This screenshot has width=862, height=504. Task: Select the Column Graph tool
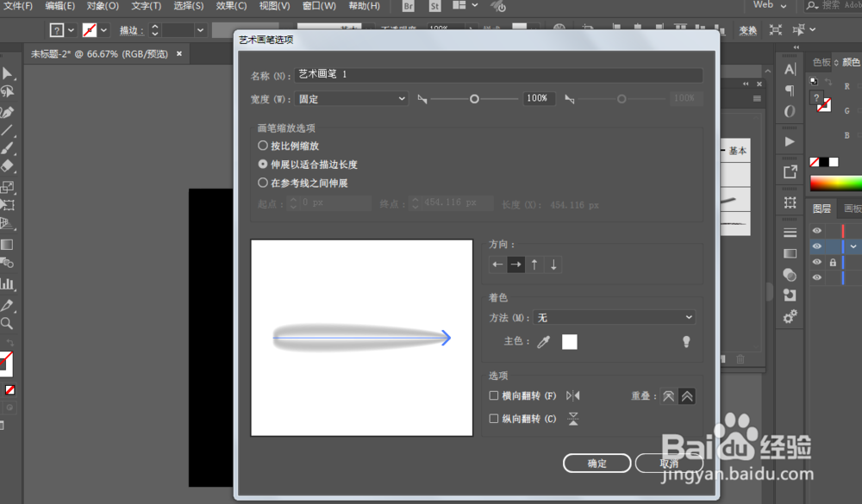tap(7, 283)
